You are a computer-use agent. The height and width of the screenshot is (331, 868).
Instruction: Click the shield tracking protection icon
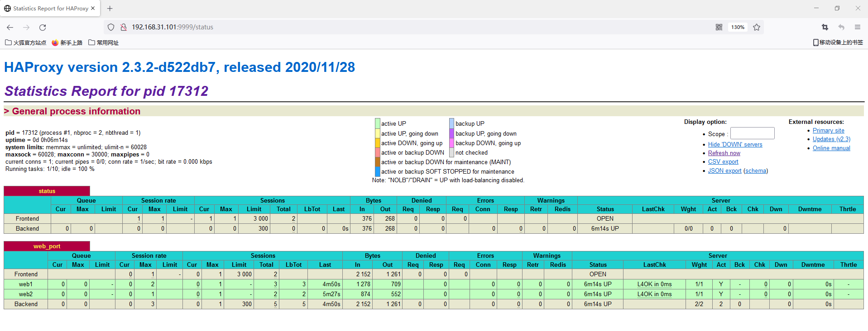point(111,27)
